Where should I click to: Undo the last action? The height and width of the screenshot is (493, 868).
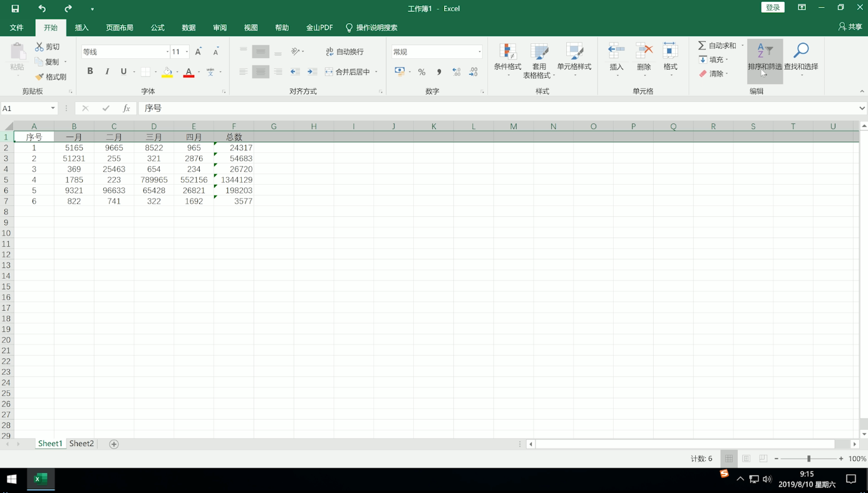42,8
